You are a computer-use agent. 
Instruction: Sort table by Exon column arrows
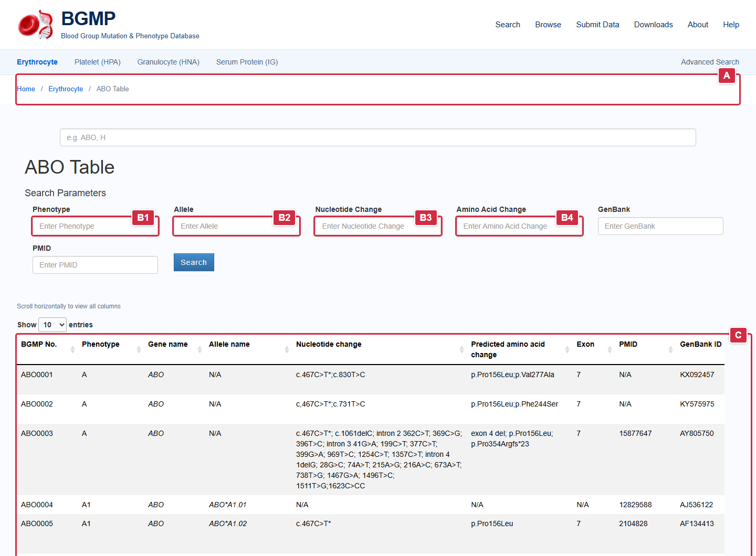pyautogui.click(x=610, y=349)
